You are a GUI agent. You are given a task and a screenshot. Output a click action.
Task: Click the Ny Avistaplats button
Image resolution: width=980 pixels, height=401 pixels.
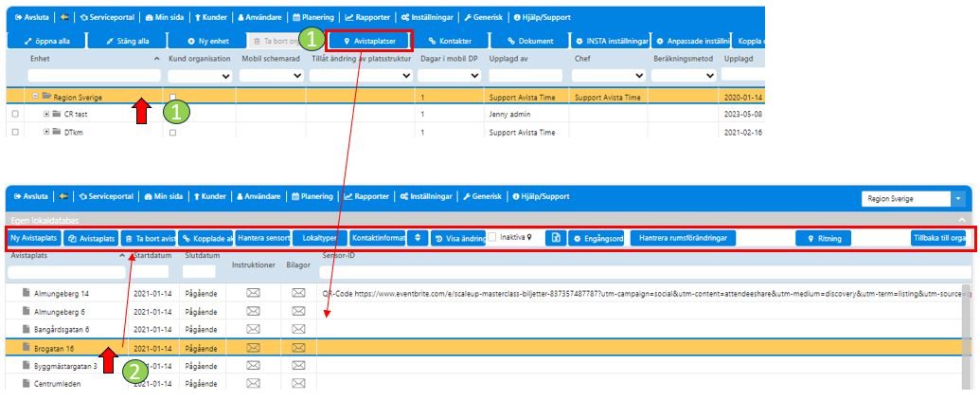34,238
